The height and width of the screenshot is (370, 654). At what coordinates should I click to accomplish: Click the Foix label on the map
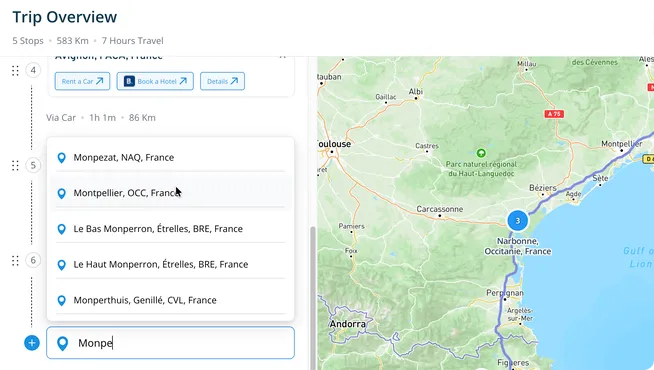[351, 251]
